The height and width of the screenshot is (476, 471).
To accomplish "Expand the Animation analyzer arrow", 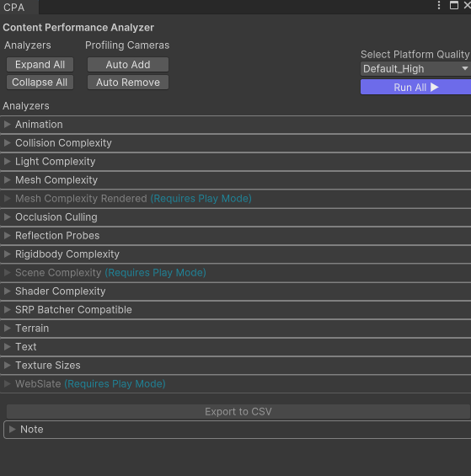I will (8, 124).
